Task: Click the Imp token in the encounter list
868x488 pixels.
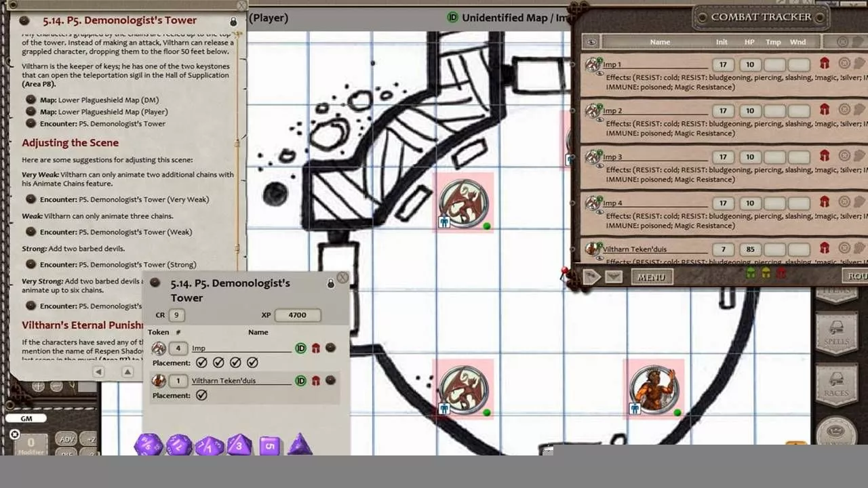Action: click(159, 348)
